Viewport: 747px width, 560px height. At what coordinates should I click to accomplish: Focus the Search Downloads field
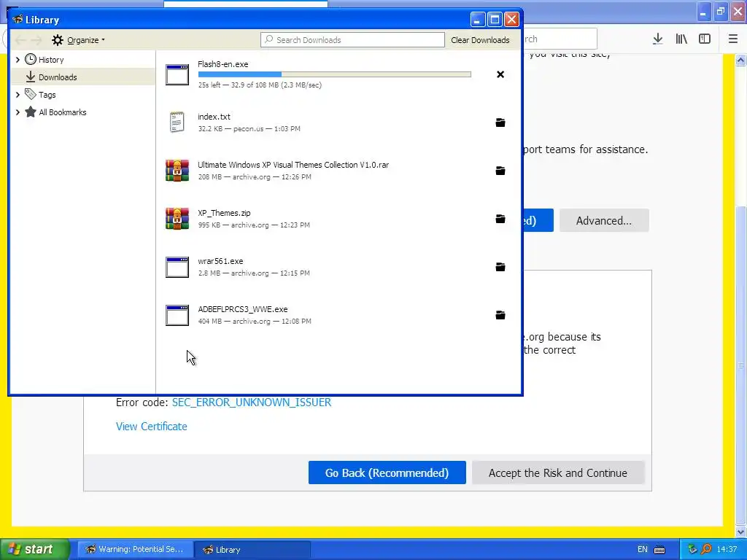click(x=352, y=40)
